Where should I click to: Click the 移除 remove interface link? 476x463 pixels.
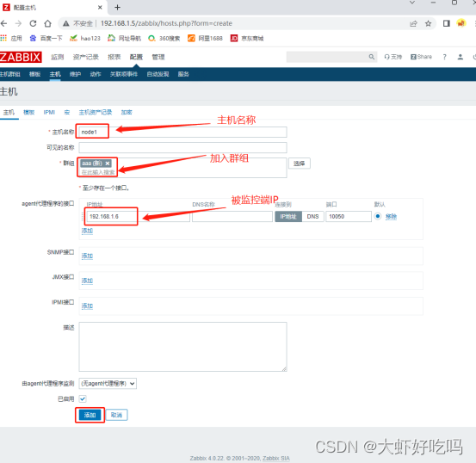[391, 217]
